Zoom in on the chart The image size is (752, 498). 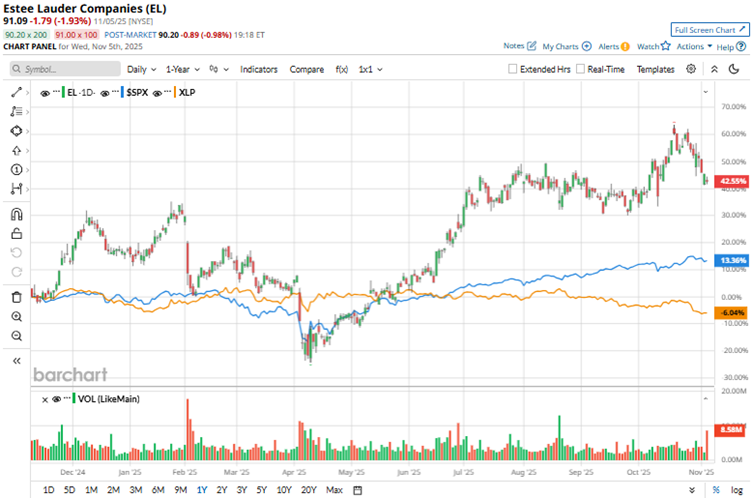click(16, 316)
